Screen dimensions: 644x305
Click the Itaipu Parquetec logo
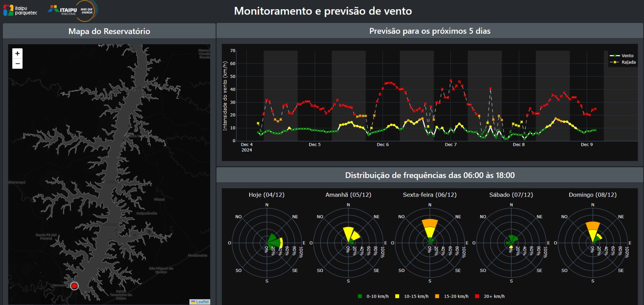[20, 10]
